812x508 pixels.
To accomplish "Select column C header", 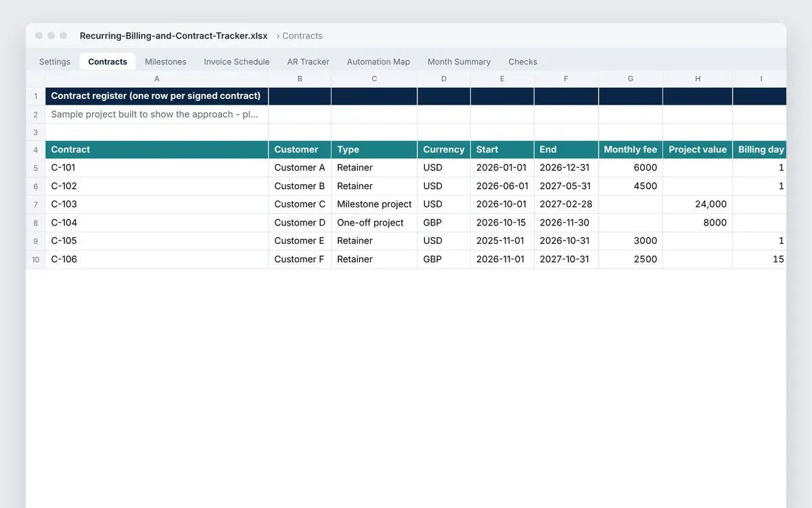I will point(374,79).
